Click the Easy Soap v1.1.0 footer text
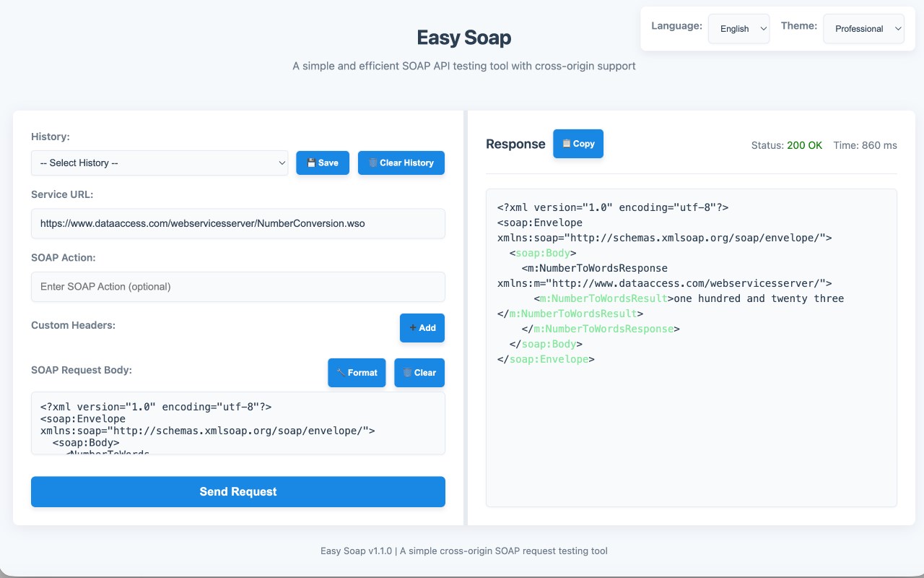Screen dimensions: 924x578 pos(464,551)
